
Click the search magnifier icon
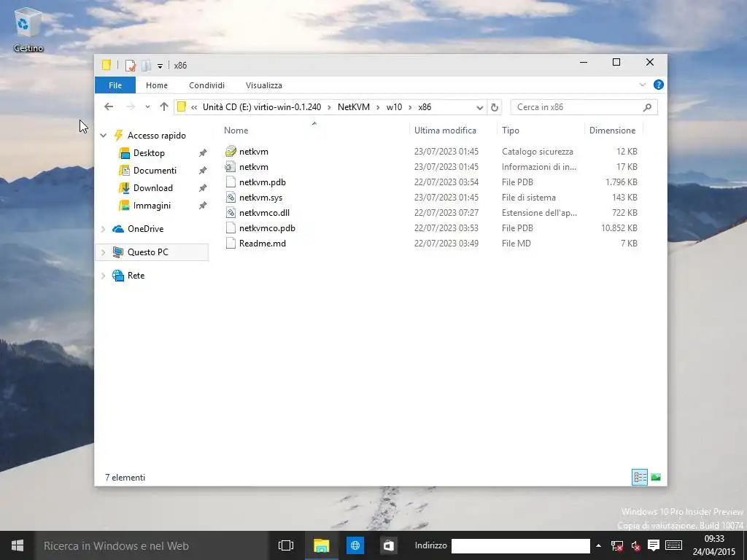[x=648, y=107]
